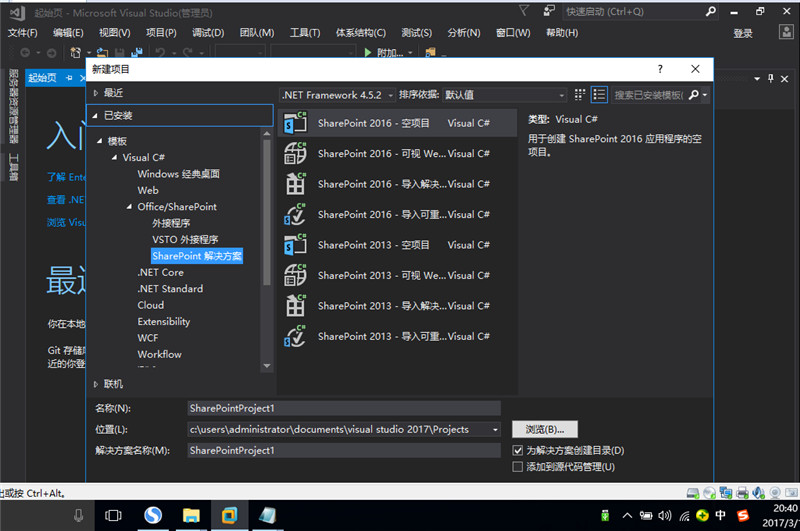Expand the 最近 section
The image size is (800, 531).
point(95,93)
